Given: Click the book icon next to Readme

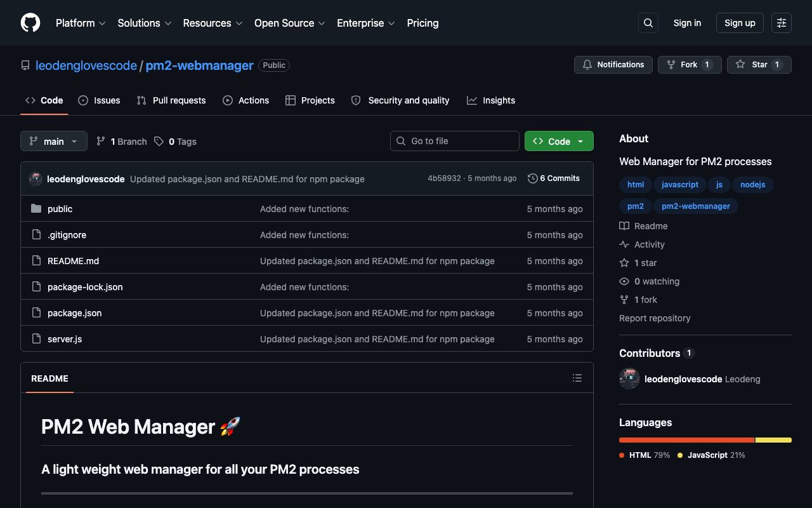Looking at the screenshot, I should 624,226.
